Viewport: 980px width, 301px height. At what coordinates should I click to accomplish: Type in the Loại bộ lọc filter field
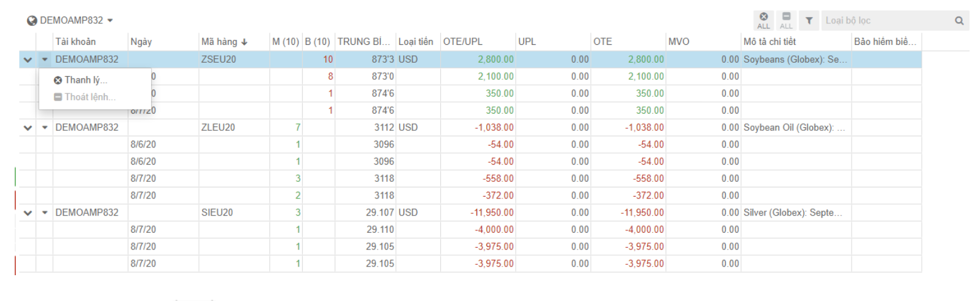tap(884, 20)
